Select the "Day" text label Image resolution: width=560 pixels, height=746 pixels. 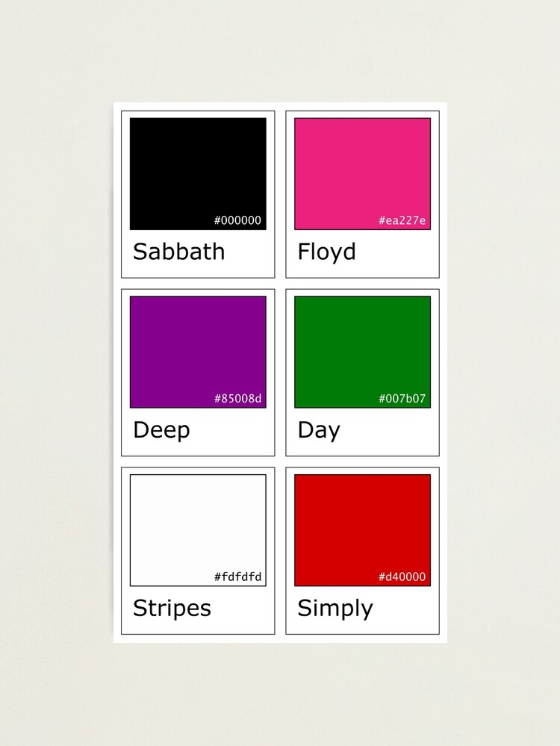319,430
